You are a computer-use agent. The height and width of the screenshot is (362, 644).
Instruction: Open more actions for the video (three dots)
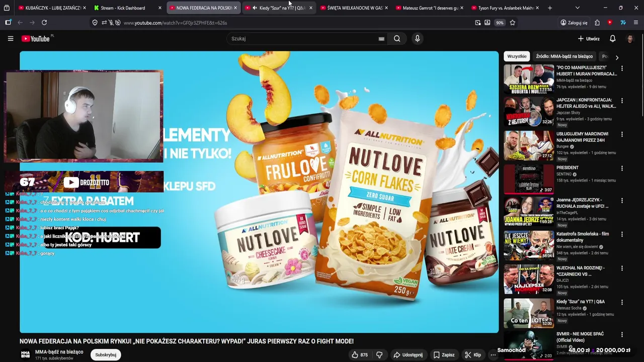tap(493, 355)
